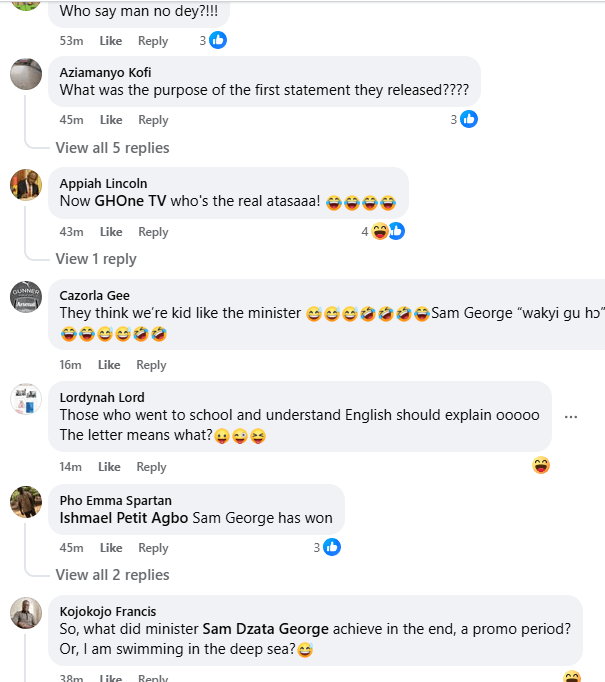This screenshot has height=682, width=605.
Task: Open Sam Dzata George's tagged profile
Action: (266, 629)
